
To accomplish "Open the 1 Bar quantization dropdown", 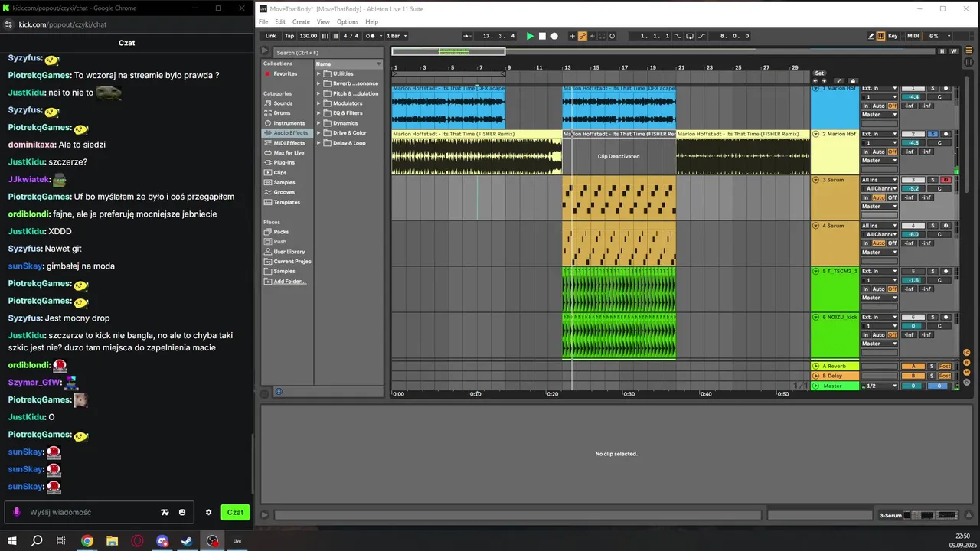I will point(396,36).
